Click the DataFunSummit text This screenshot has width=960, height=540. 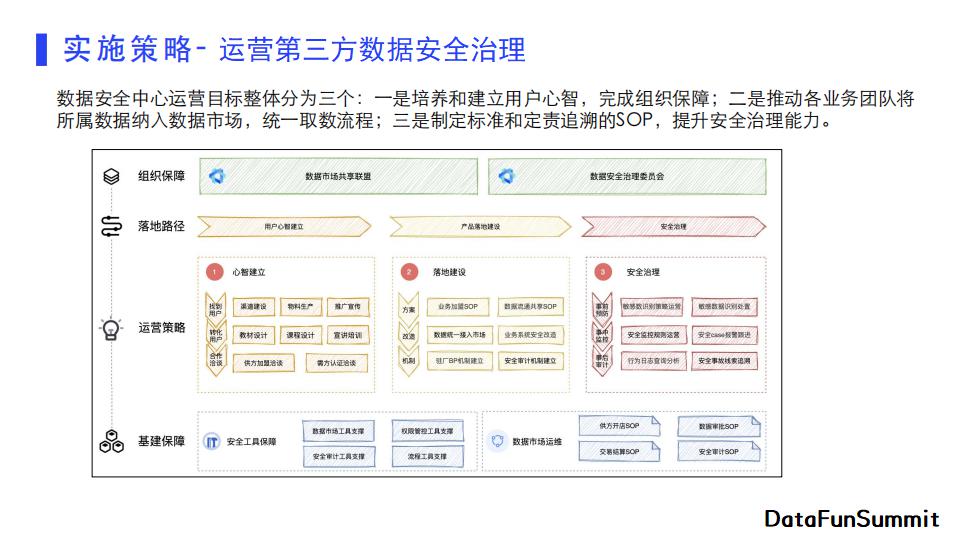click(x=852, y=519)
